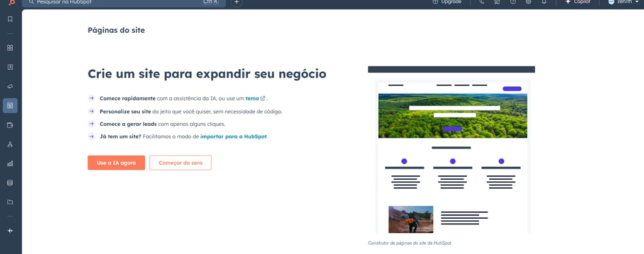Click the plus quick-create button

(236, 2)
